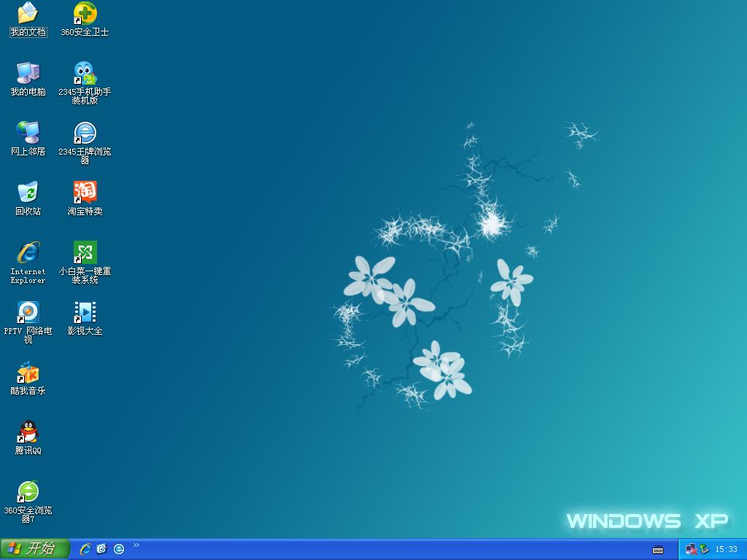
Task: Launch 2345手机助手装机版
Action: tap(84, 73)
